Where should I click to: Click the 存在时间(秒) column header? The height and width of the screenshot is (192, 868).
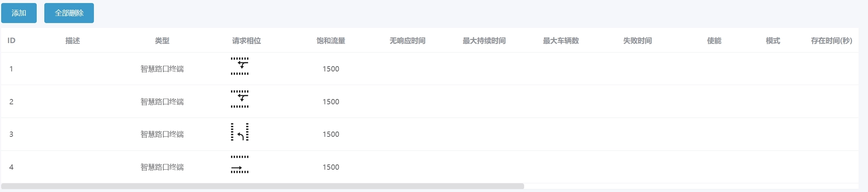[831, 41]
